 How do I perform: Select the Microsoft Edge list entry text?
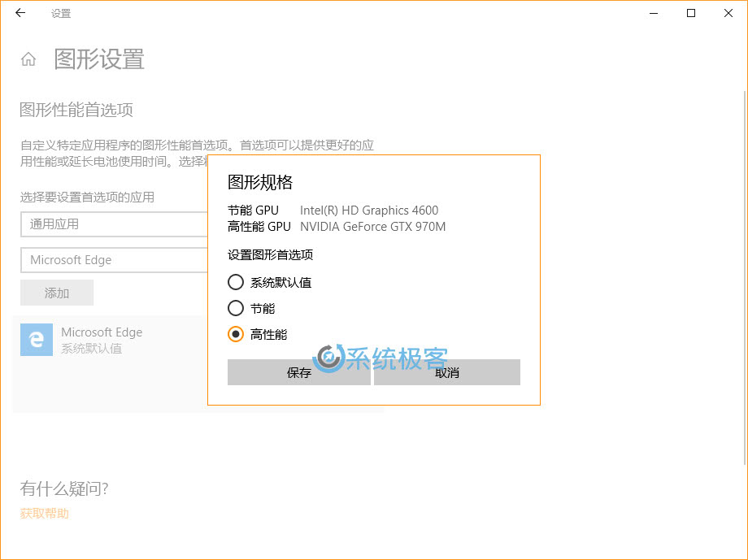point(102,332)
